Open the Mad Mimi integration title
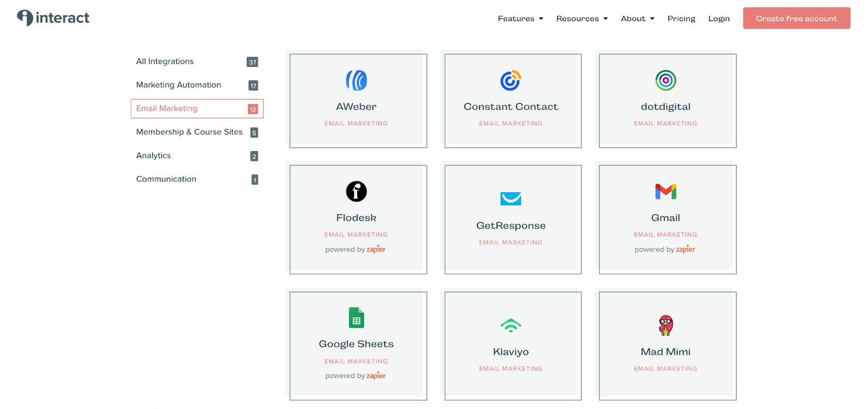The width and height of the screenshot is (868, 409). coord(666,352)
